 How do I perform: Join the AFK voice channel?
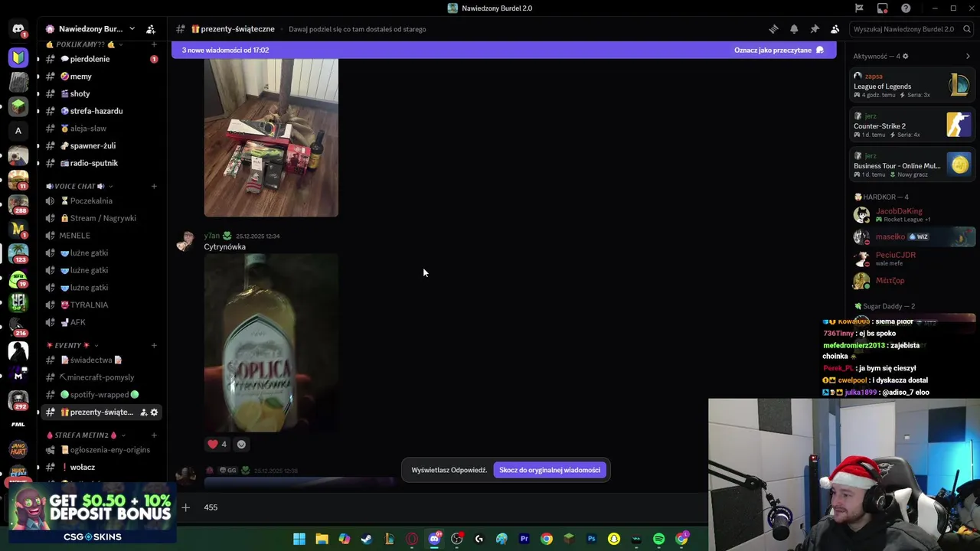(101, 322)
